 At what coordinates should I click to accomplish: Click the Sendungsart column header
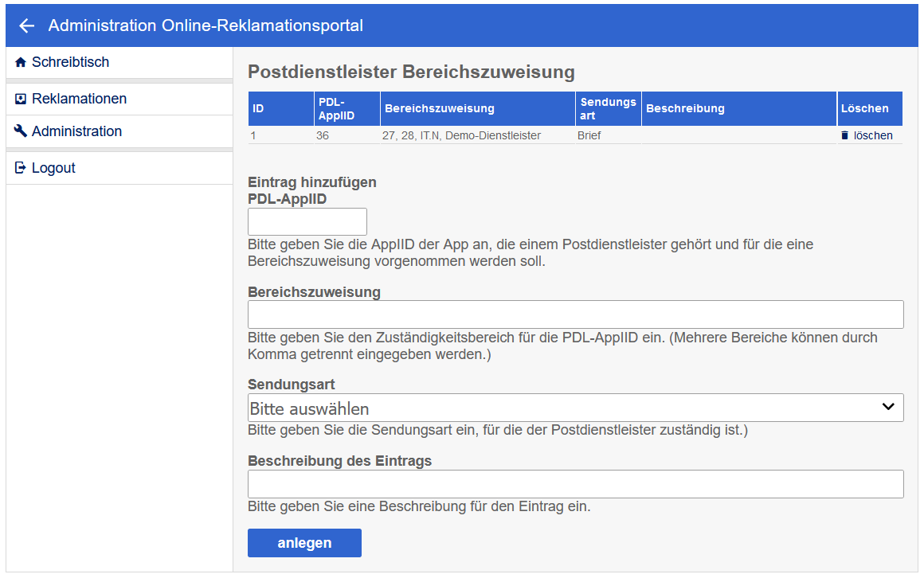(608, 109)
